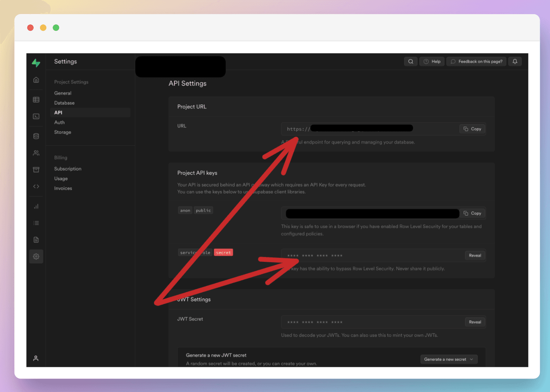The image size is (550, 392).
Task: Open the Reports bar chart icon
Action: point(36,206)
